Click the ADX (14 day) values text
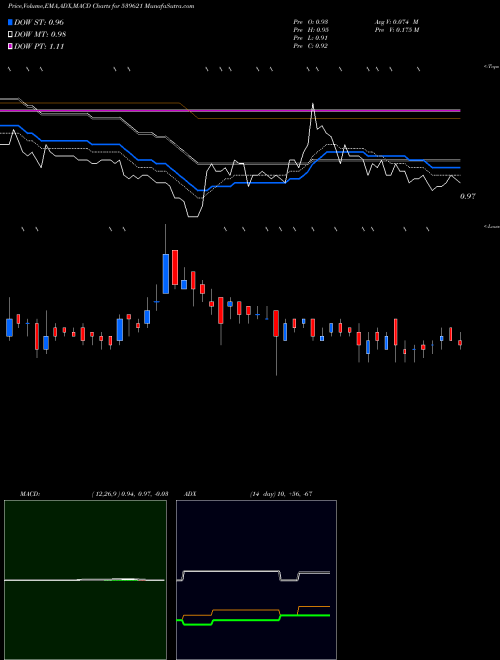This screenshot has width=500, height=660. click(x=281, y=494)
